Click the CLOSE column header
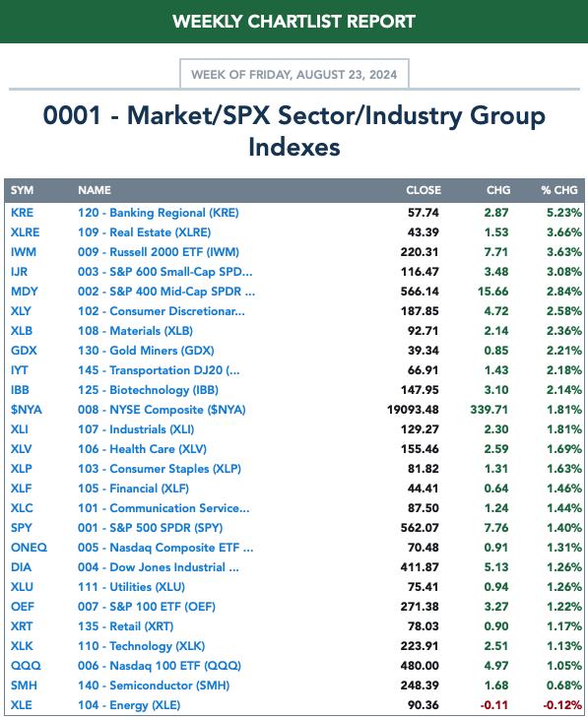This screenshot has width=588, height=720. (x=424, y=190)
